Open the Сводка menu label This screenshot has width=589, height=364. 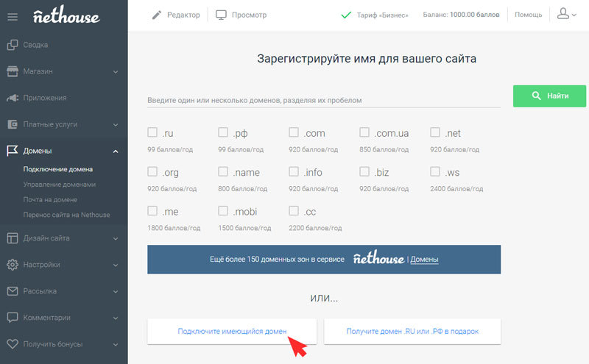[35, 45]
